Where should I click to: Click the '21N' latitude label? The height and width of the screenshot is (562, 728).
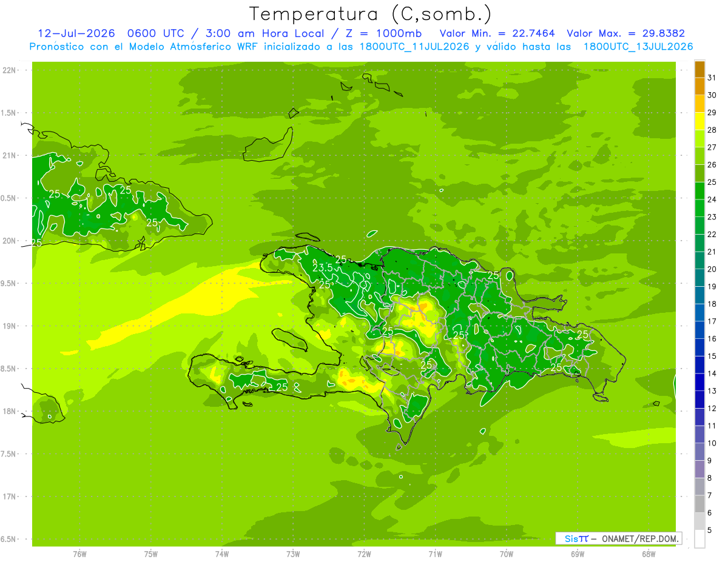click(10, 155)
